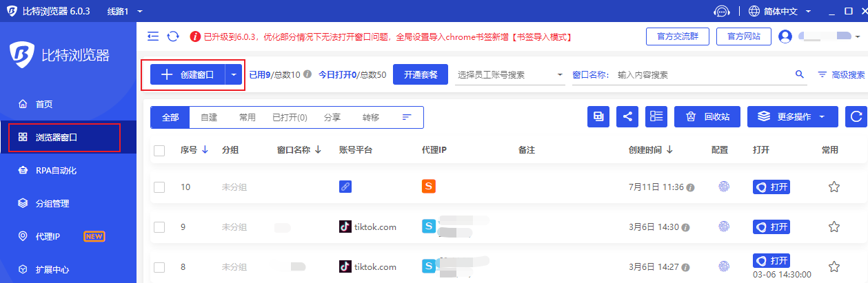Open 高级搜索 advanced search

[x=841, y=74]
